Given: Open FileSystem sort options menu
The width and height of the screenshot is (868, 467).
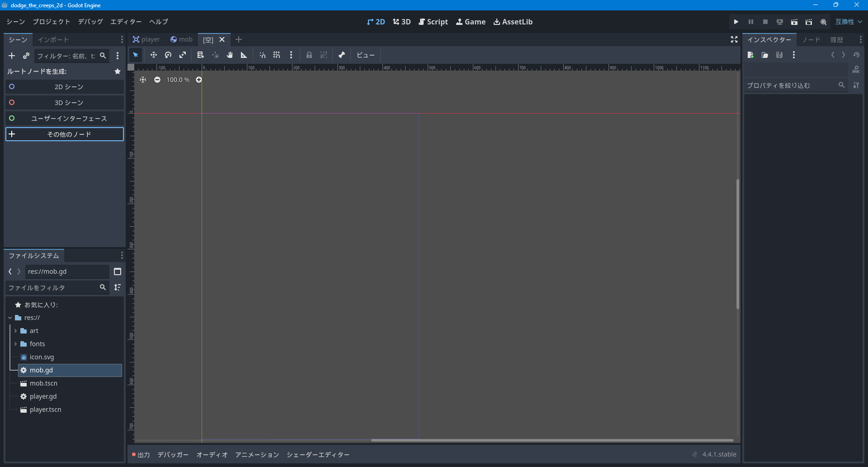Looking at the screenshot, I should pos(118,287).
